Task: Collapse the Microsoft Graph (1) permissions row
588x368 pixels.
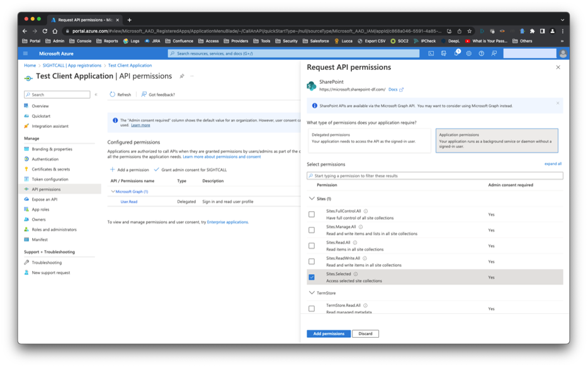Action: coord(113,192)
